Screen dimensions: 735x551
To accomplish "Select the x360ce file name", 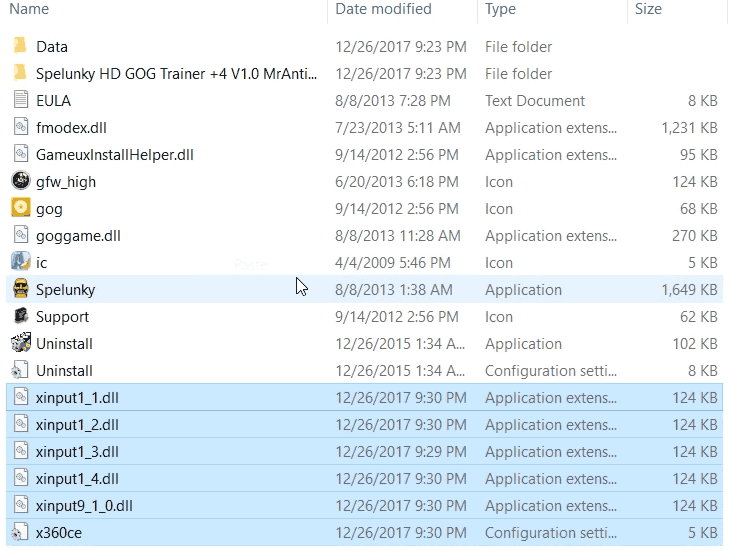I will click(59, 533).
